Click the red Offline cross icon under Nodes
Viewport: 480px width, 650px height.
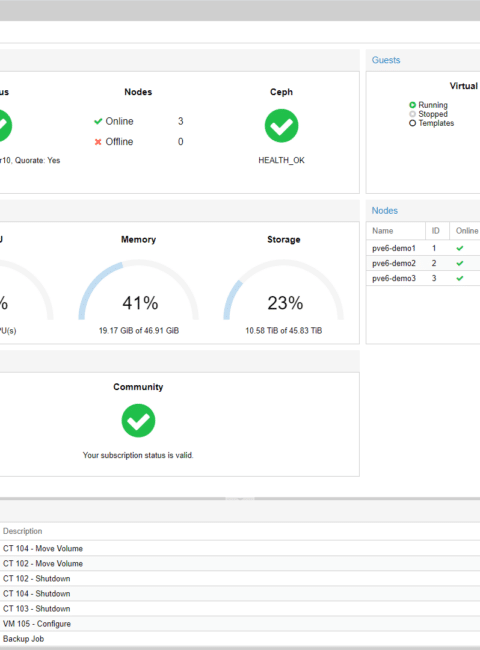point(98,142)
